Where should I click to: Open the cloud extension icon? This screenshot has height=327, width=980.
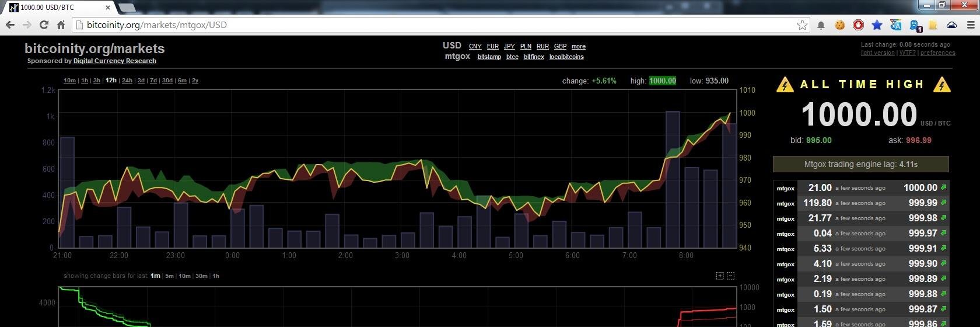951,25
